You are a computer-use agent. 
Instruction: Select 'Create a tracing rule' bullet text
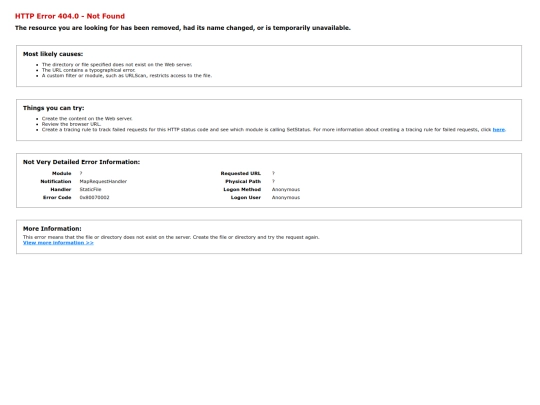(x=274, y=129)
